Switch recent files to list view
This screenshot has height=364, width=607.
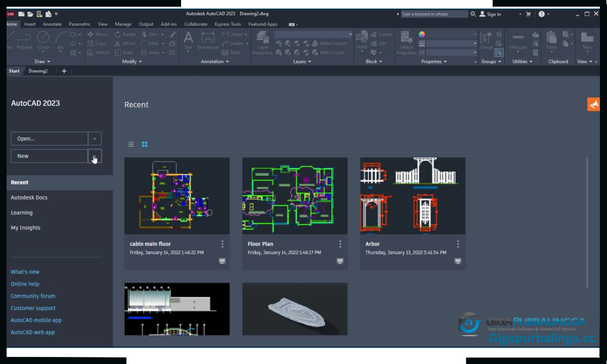click(131, 145)
